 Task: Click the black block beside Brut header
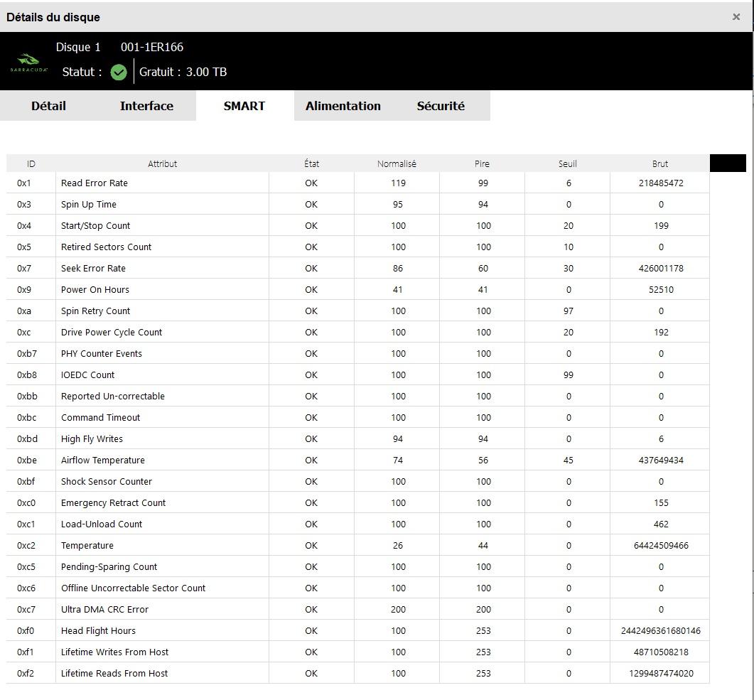728,163
